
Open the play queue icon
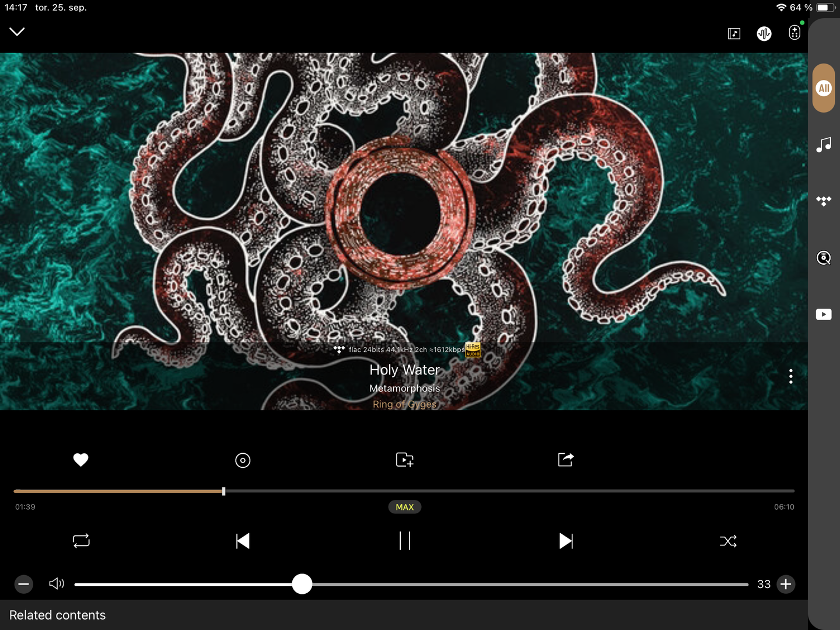click(x=734, y=34)
